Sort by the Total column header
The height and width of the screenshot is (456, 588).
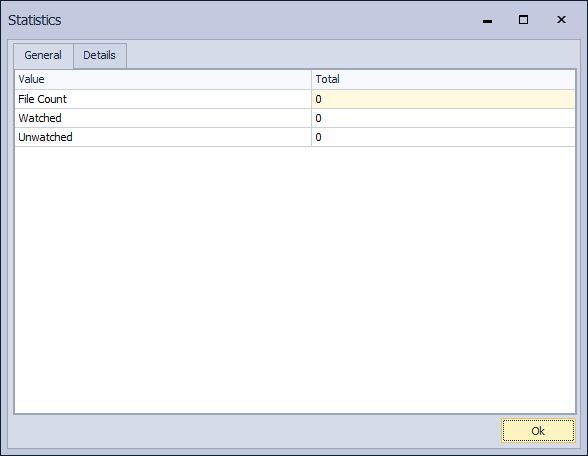[x=443, y=79]
